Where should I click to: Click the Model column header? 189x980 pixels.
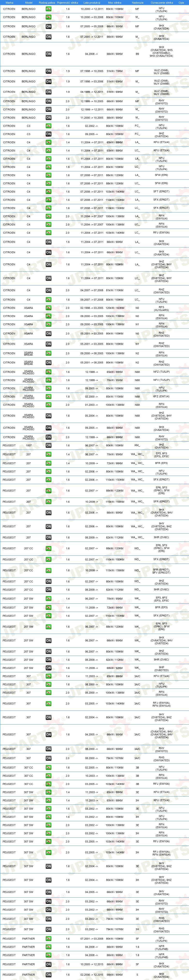point(29,3)
